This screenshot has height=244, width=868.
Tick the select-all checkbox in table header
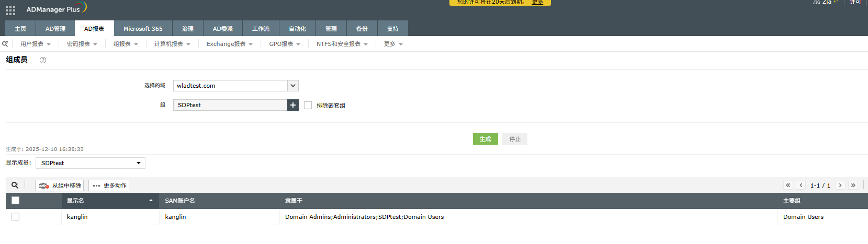[16, 201]
